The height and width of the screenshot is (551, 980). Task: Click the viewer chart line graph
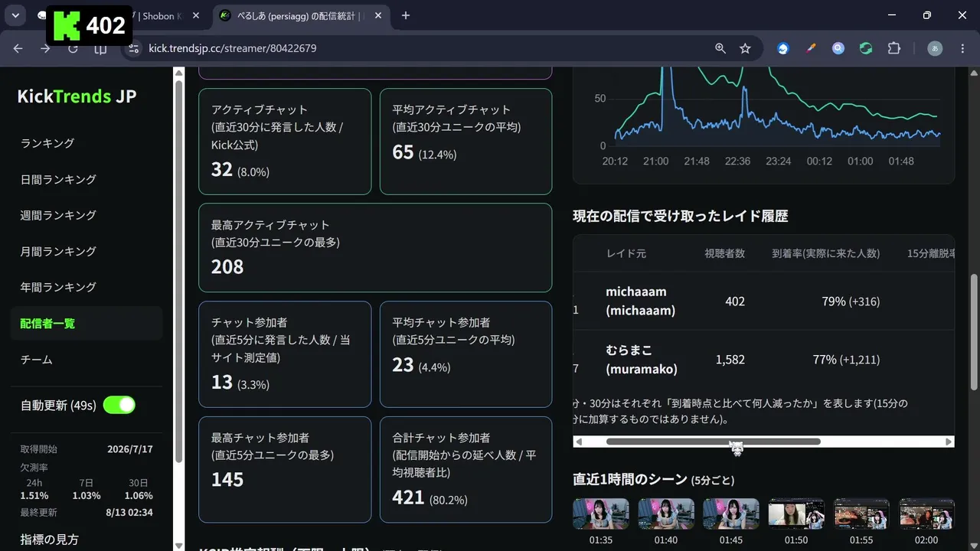(777, 107)
